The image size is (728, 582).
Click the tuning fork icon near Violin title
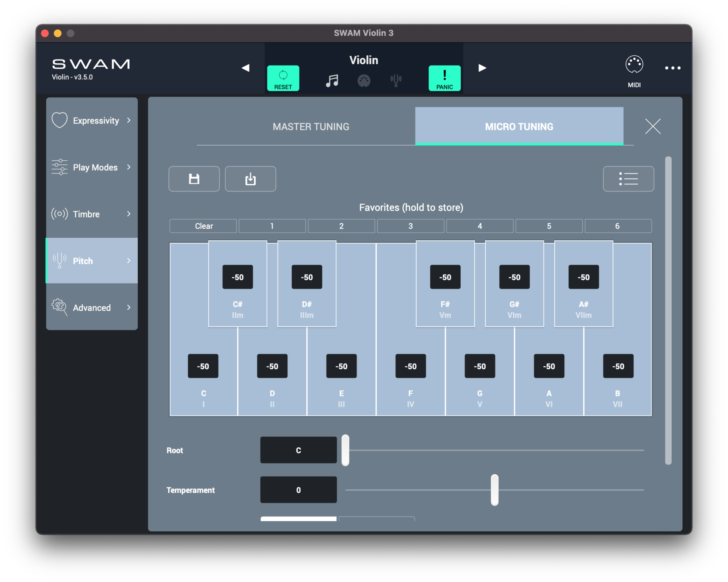pos(395,80)
